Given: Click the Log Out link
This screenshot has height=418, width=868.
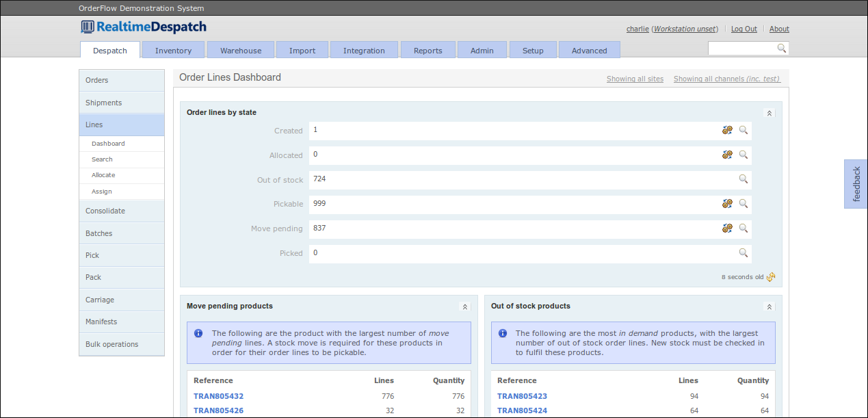Looking at the screenshot, I should [744, 29].
